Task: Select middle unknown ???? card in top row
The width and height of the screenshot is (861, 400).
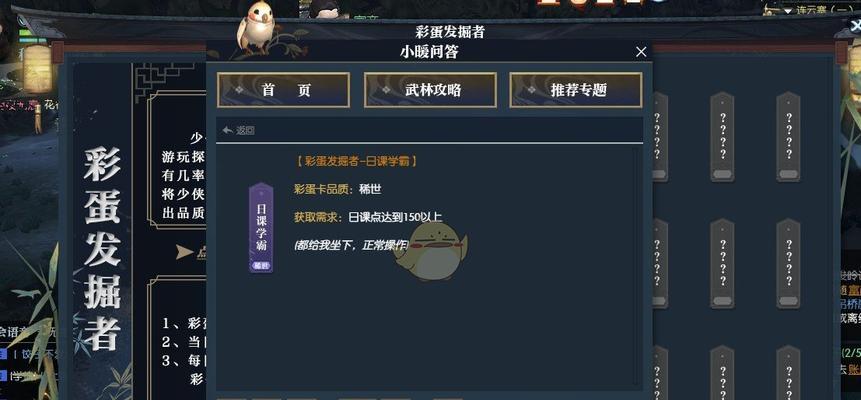Action: 723,137
